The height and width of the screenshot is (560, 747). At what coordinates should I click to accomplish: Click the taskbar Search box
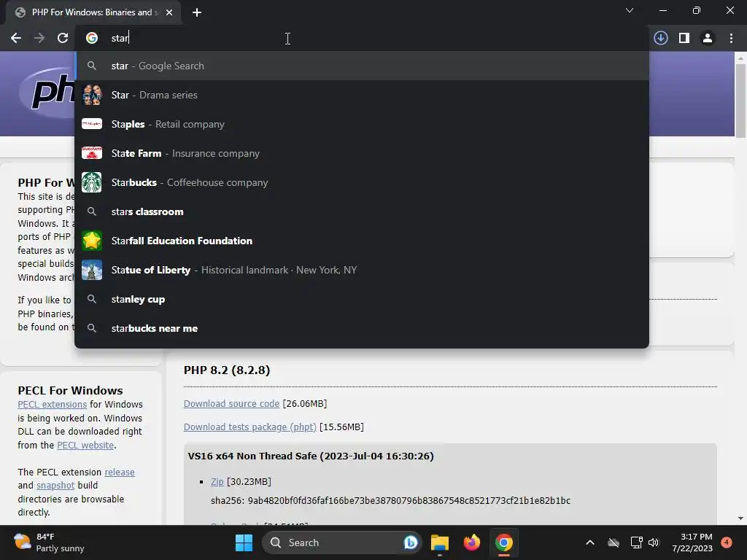pos(341,542)
